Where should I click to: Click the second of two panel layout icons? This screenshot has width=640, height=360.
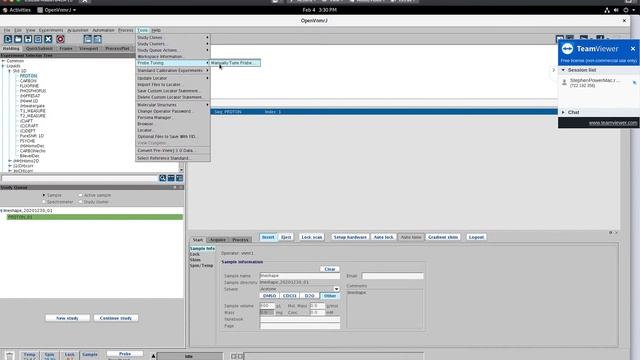coord(98,39)
